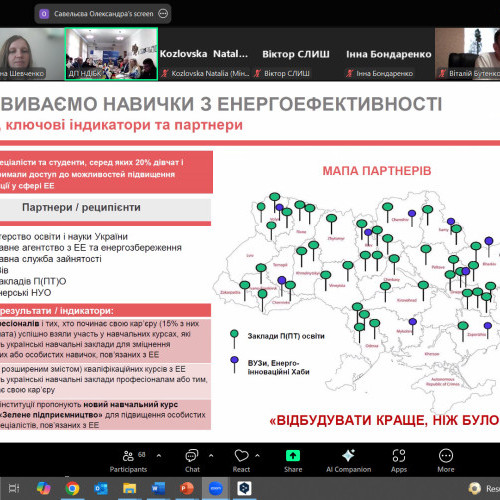500x500 pixels.
Task: Select the Kozlovska Natalia participant tile
Action: (x=204, y=54)
